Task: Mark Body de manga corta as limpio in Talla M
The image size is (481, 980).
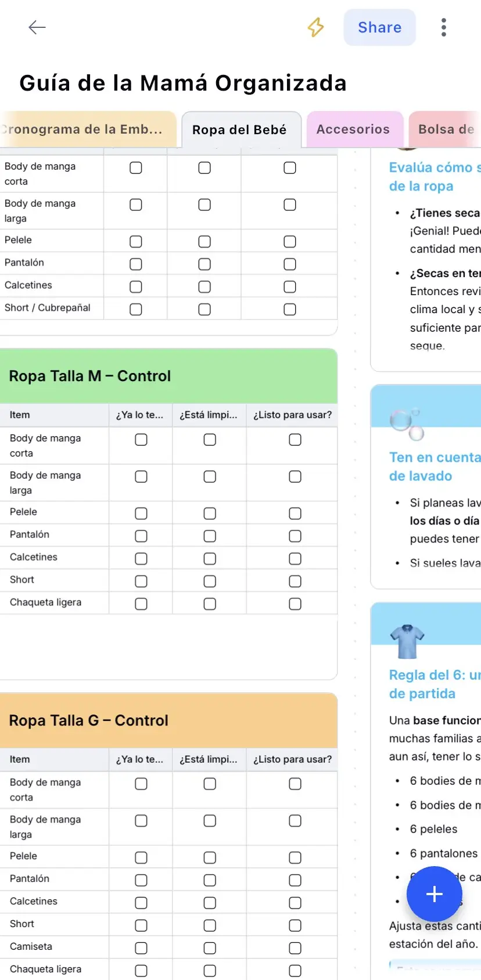Action: tap(209, 439)
